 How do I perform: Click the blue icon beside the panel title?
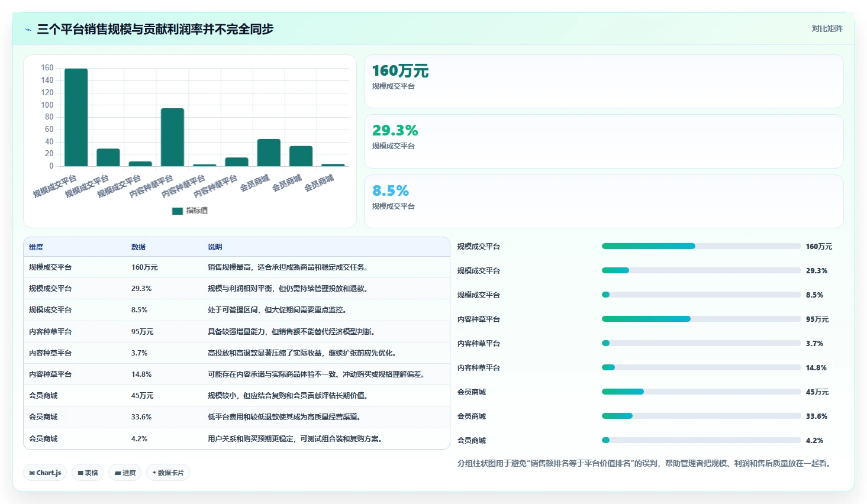tap(28, 30)
